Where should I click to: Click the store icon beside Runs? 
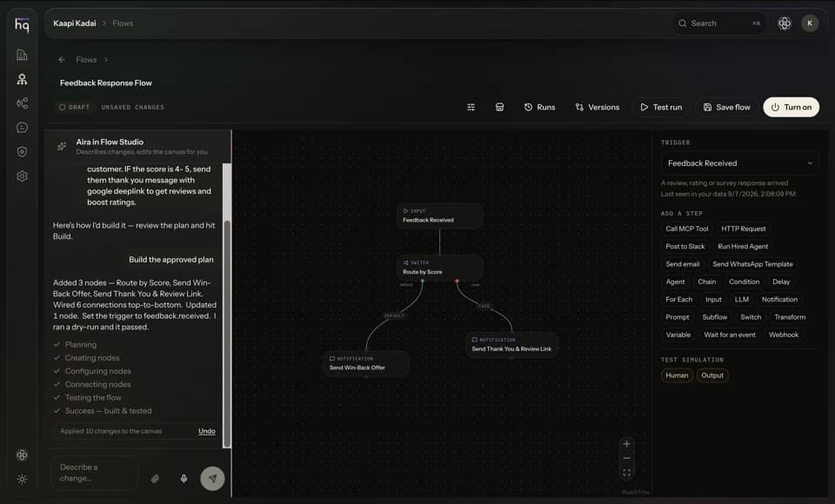499,107
